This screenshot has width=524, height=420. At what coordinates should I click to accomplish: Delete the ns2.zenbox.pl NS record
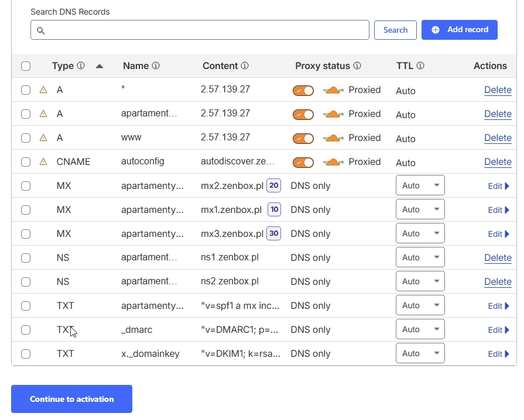(x=498, y=282)
